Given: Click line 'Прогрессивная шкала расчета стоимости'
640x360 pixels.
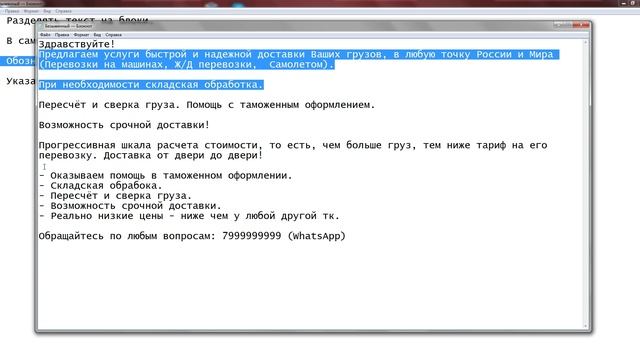Looking at the screenshot, I should (293, 145).
